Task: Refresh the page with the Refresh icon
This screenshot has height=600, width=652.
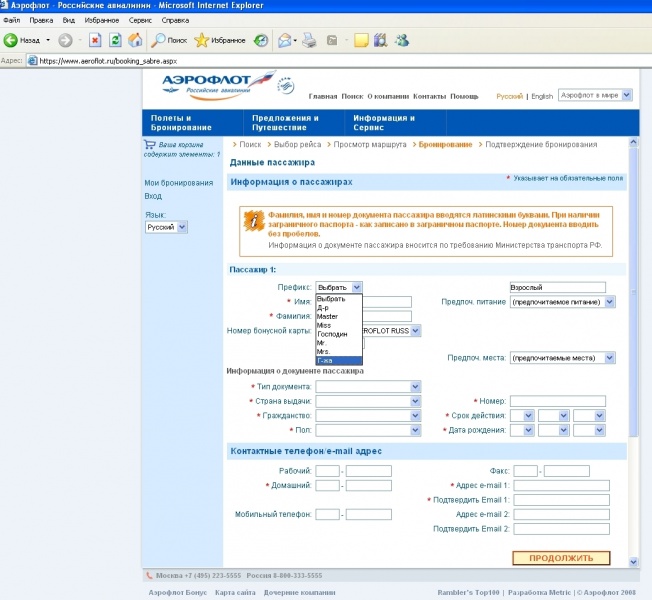Action: pyautogui.click(x=115, y=40)
